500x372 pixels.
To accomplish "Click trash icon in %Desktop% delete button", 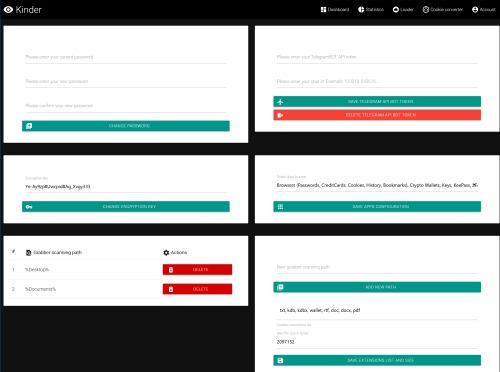I will (171, 270).
